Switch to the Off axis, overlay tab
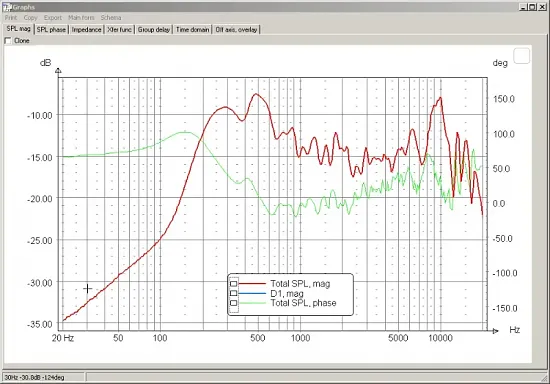Screen dimensions: 550x384 pos(236,30)
